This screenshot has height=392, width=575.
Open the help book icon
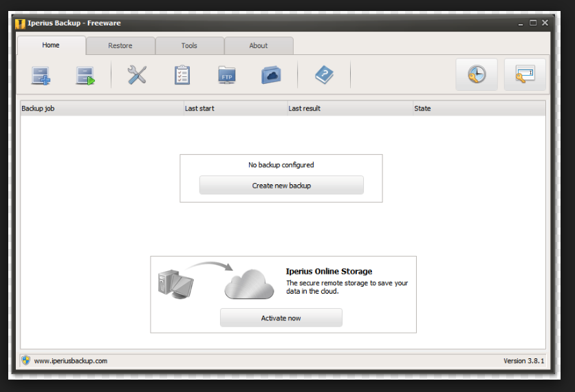coord(324,75)
